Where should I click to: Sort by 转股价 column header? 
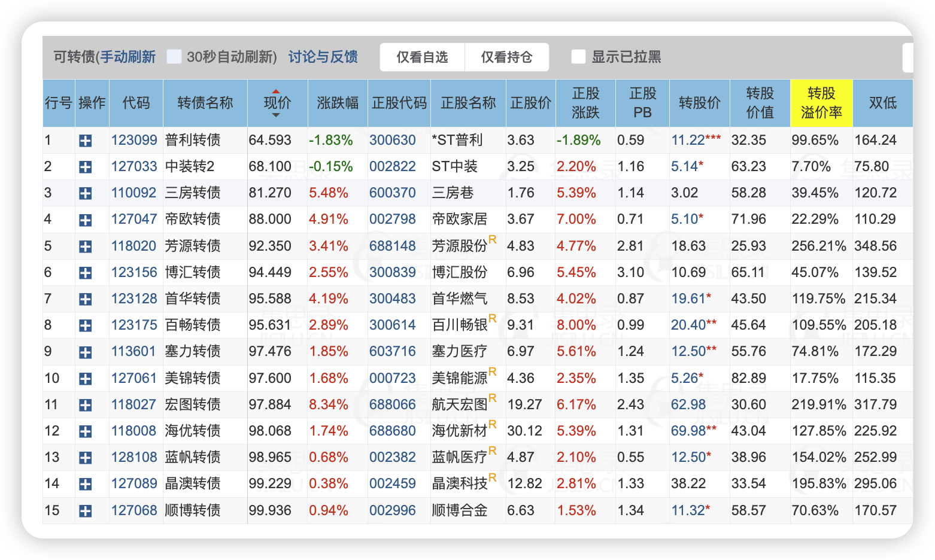tap(700, 103)
